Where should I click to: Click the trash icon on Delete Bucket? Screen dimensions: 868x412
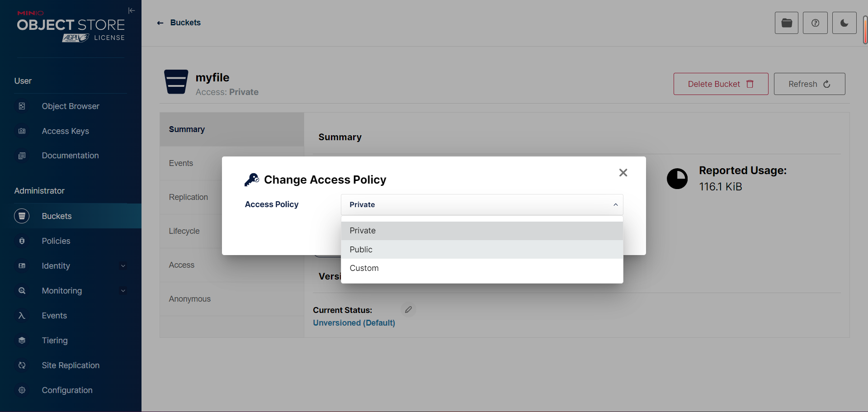click(750, 84)
